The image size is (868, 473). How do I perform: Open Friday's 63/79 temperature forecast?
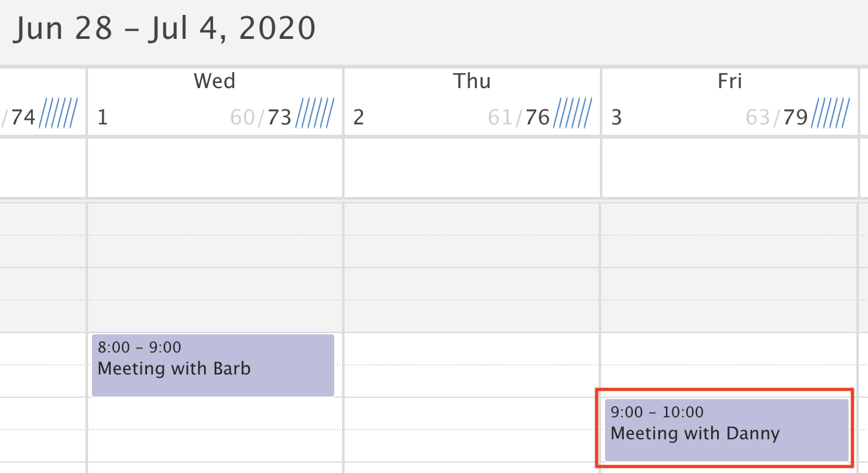point(777,117)
